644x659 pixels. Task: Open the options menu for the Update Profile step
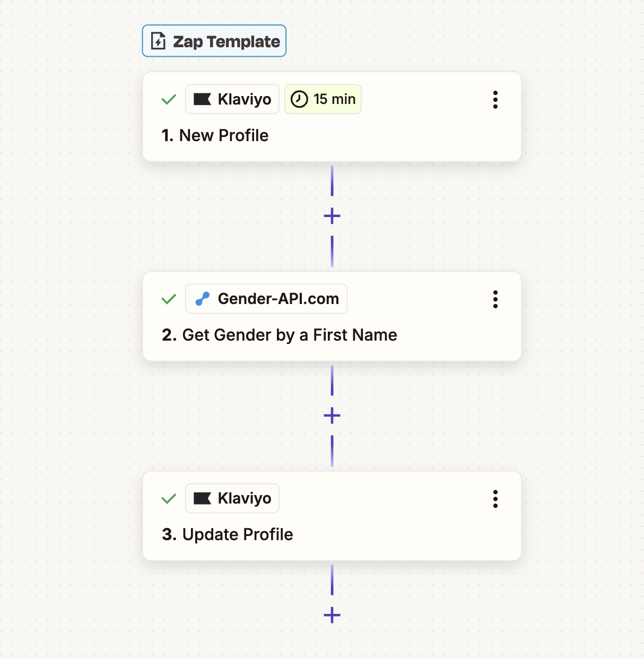click(495, 498)
